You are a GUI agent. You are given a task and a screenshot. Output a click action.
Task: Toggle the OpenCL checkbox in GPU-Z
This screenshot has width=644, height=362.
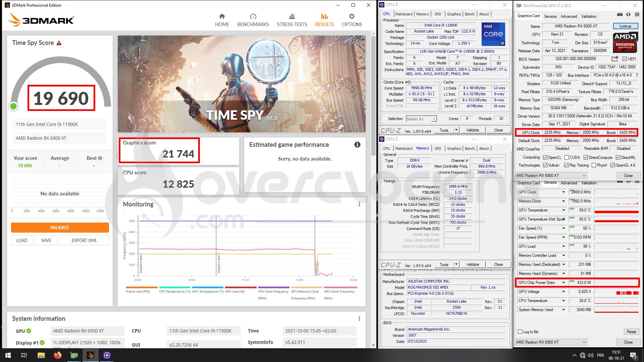pyautogui.click(x=545, y=158)
